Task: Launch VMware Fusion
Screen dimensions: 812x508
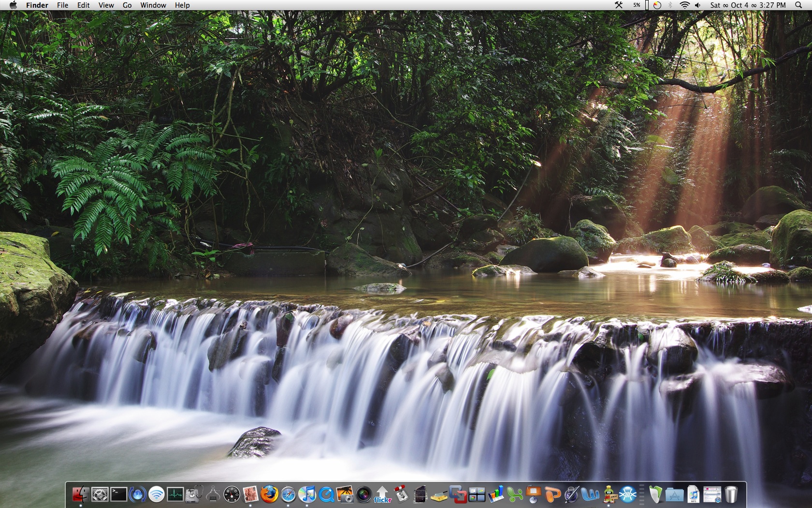Action: [x=458, y=494]
